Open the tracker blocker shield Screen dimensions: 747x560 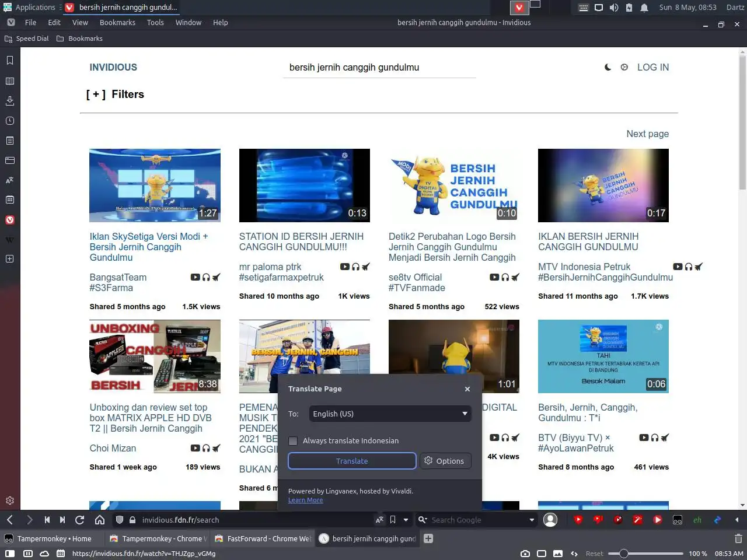(x=120, y=520)
